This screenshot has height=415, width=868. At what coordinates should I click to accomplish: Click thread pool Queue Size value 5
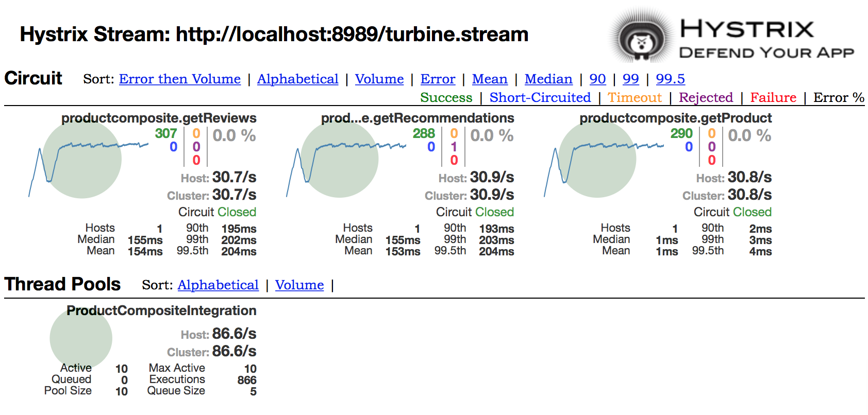[253, 391]
